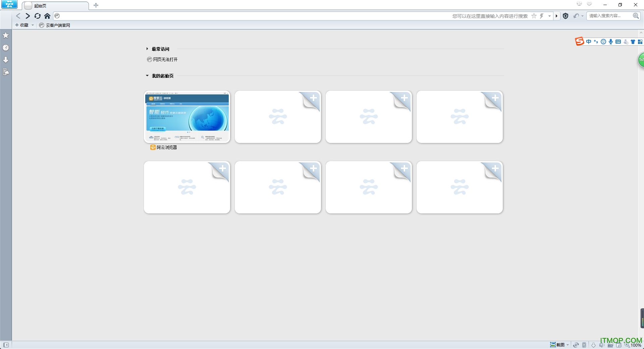644x349 pixels.
Task: Click the shield security icon in toolbar
Action: (x=566, y=16)
